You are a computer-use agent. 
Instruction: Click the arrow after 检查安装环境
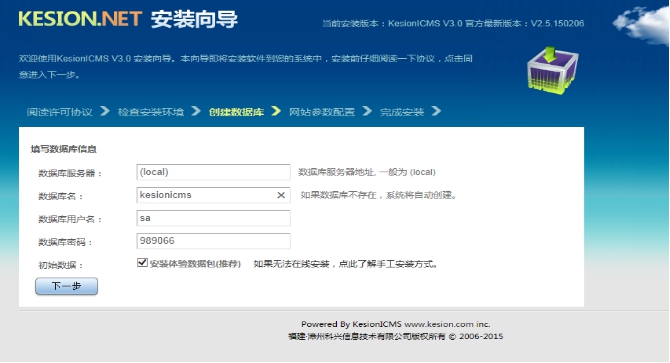click(x=196, y=111)
